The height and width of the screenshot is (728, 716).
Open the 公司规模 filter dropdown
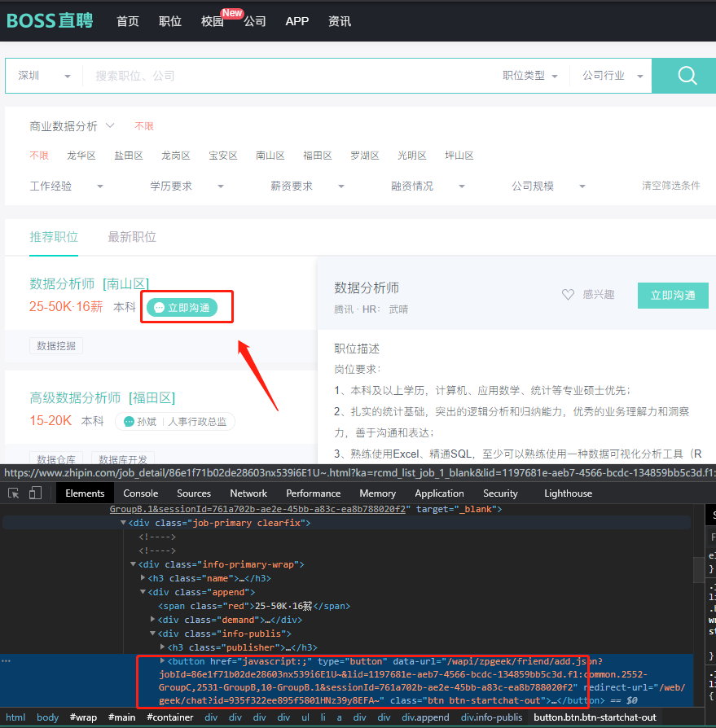tap(548, 186)
